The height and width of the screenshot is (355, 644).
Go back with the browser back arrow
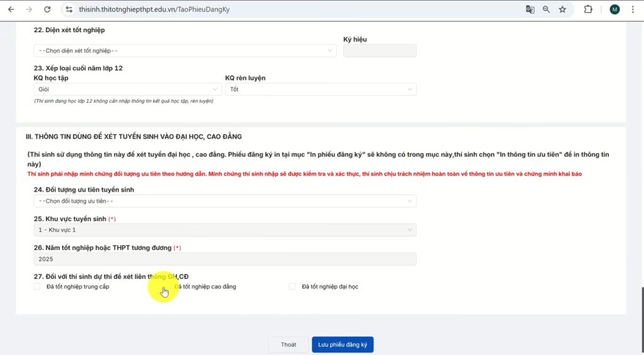click(x=11, y=9)
